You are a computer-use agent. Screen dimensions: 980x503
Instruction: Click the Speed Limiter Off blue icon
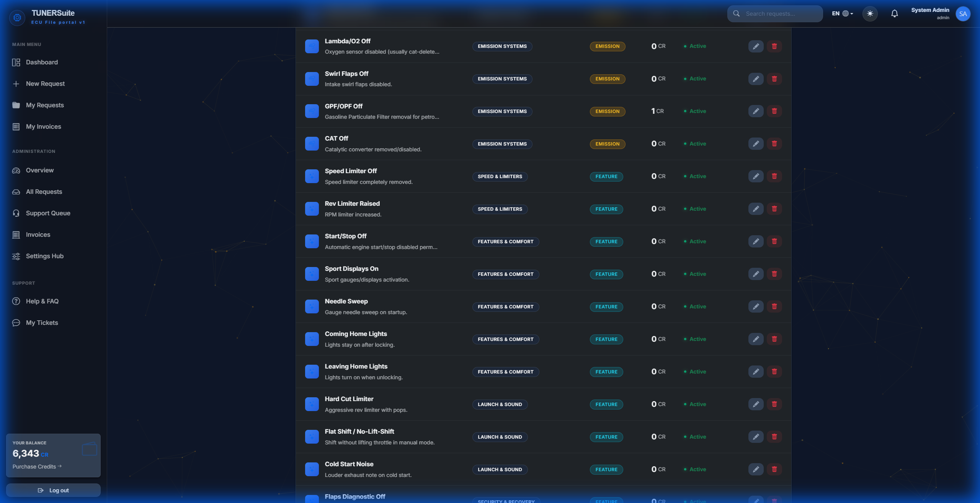(x=312, y=177)
